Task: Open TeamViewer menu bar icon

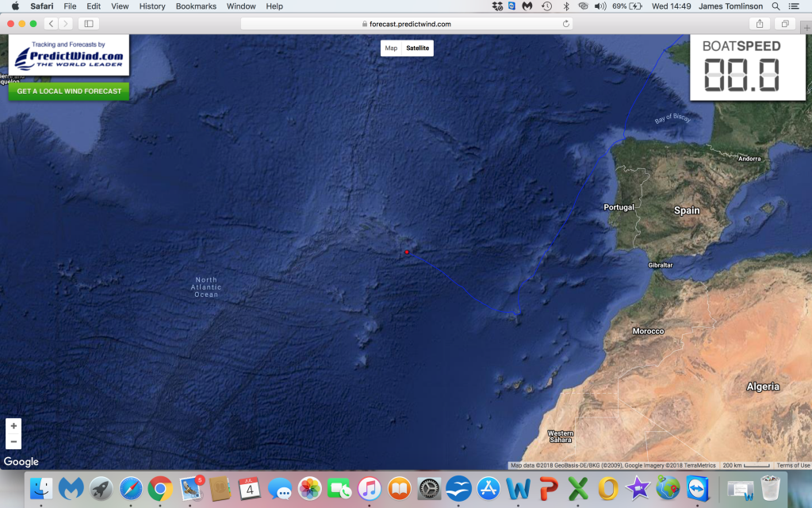Action: (x=511, y=6)
